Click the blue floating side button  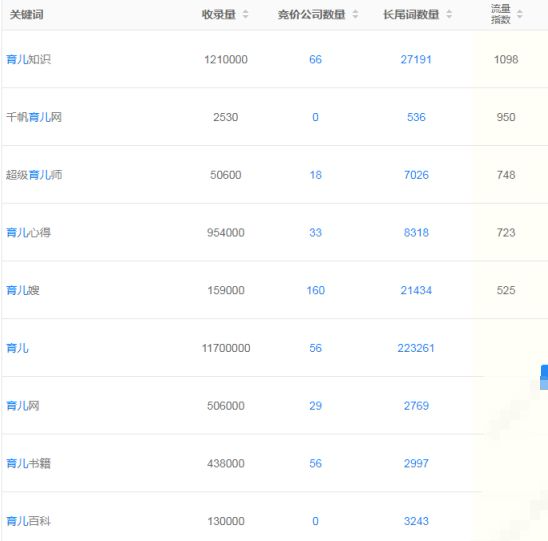[544, 377]
